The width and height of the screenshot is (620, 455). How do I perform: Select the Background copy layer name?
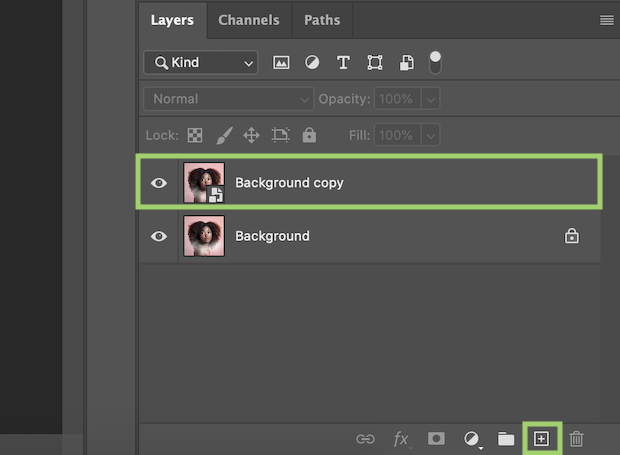[289, 183]
